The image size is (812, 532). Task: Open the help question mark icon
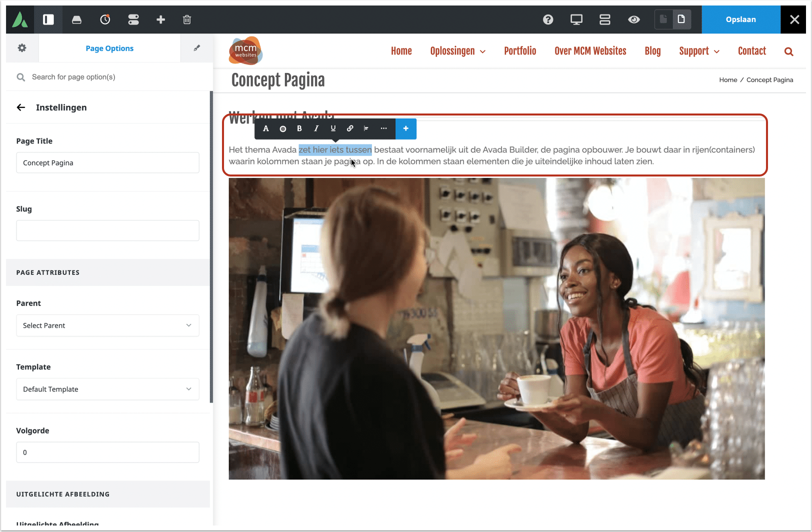(x=548, y=19)
